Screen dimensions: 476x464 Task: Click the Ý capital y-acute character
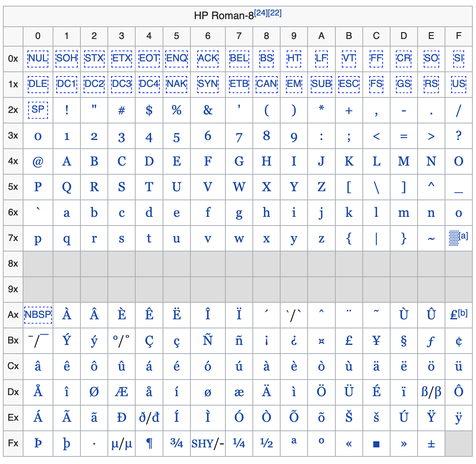(x=67, y=340)
